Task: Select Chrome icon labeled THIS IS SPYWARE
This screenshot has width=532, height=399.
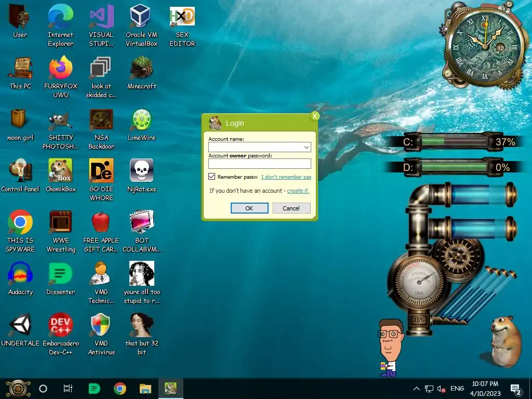Action: [20, 231]
